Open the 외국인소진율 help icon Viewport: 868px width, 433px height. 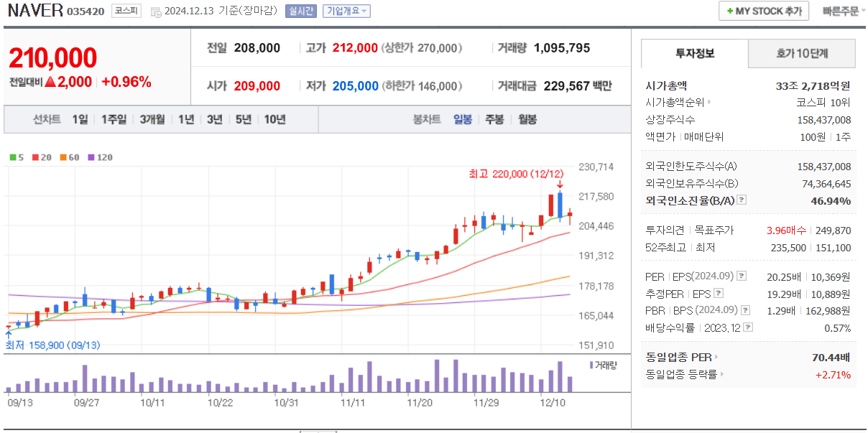coord(742,200)
